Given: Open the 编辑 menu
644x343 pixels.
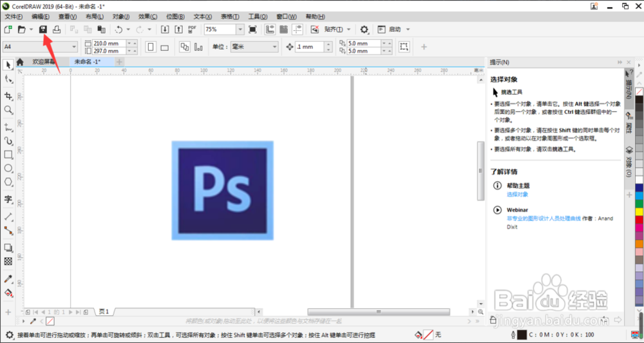Looking at the screenshot, I should click(40, 17).
